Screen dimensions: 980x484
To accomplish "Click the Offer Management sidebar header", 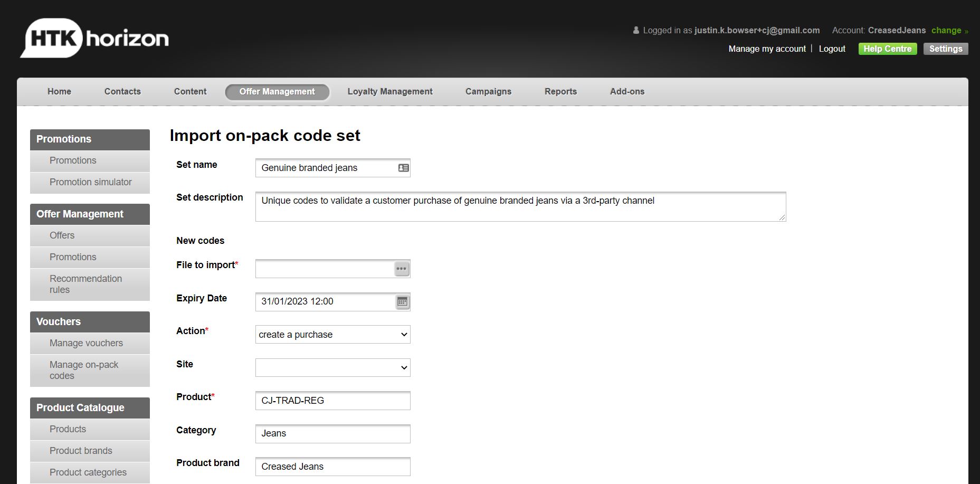I will click(90, 214).
